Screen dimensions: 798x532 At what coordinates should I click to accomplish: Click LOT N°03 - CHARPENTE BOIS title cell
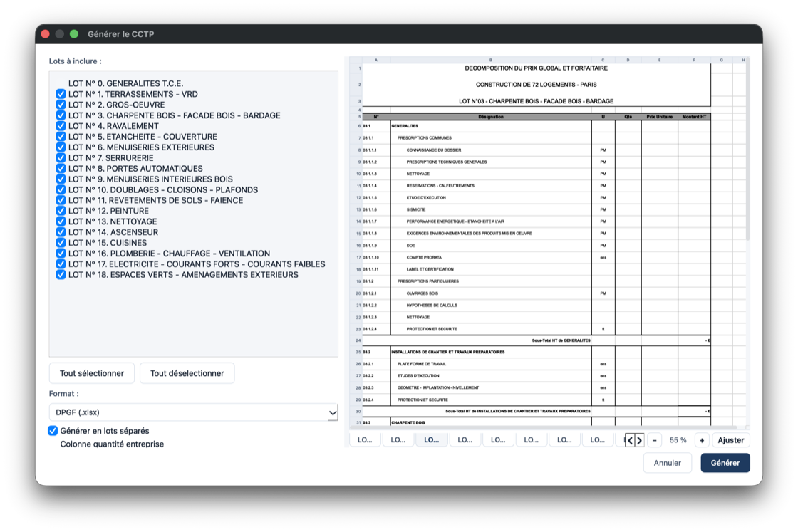536,101
